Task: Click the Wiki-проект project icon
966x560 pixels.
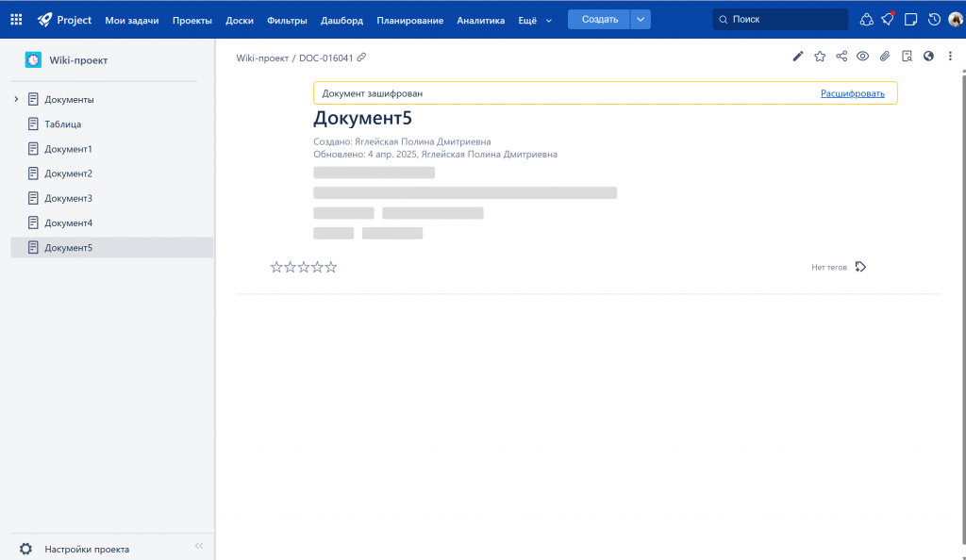Action: (x=33, y=59)
